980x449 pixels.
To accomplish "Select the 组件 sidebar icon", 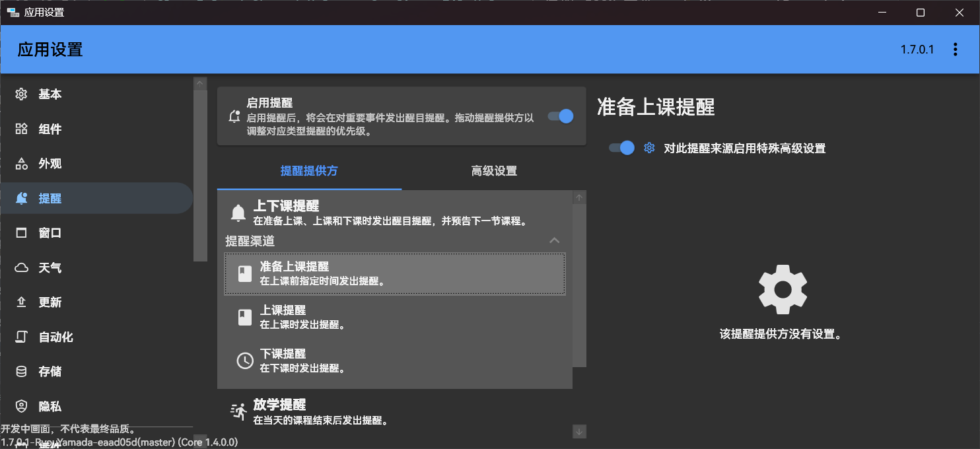I will click(49, 129).
